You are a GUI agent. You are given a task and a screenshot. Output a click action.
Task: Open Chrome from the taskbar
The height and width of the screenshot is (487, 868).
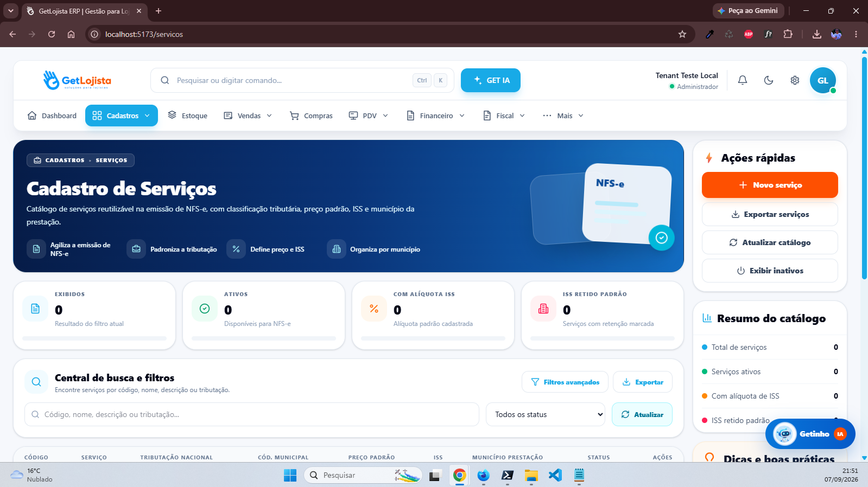pyautogui.click(x=460, y=475)
